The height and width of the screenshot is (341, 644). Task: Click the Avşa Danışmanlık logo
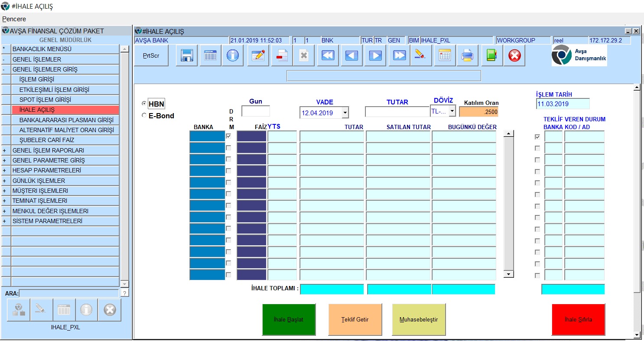[579, 55]
